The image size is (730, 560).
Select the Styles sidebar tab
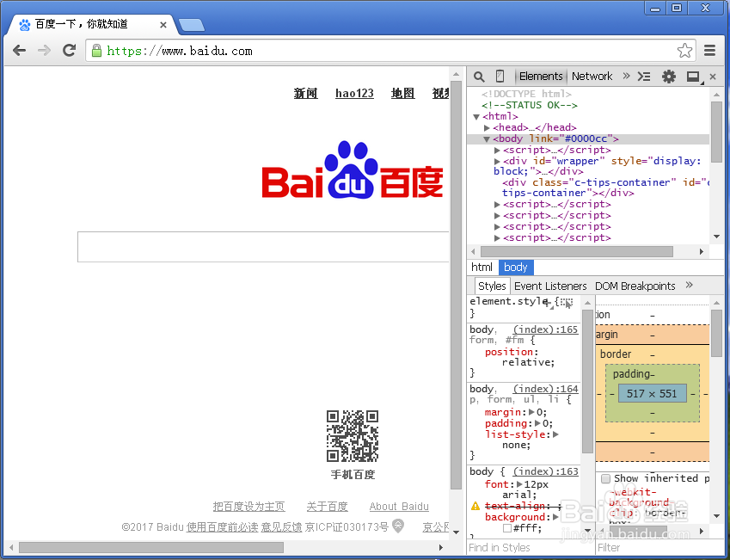tap(492, 286)
